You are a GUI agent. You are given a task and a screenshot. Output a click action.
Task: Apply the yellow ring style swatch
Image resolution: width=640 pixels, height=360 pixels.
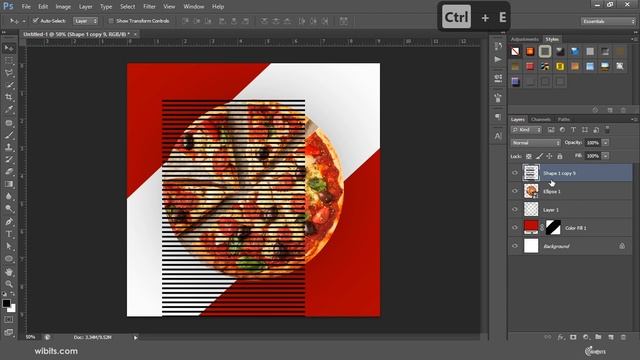560,66
